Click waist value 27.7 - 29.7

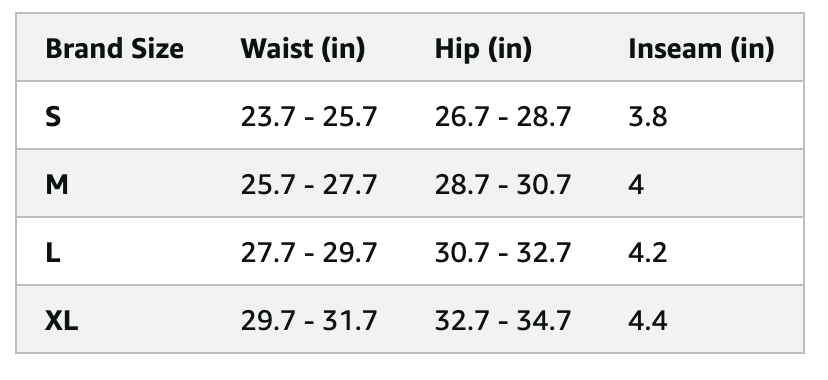click(309, 253)
